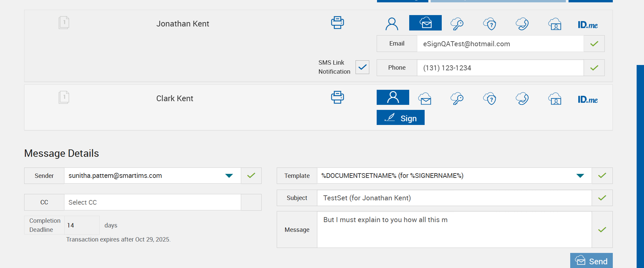Open the Select CC field

[x=152, y=202]
